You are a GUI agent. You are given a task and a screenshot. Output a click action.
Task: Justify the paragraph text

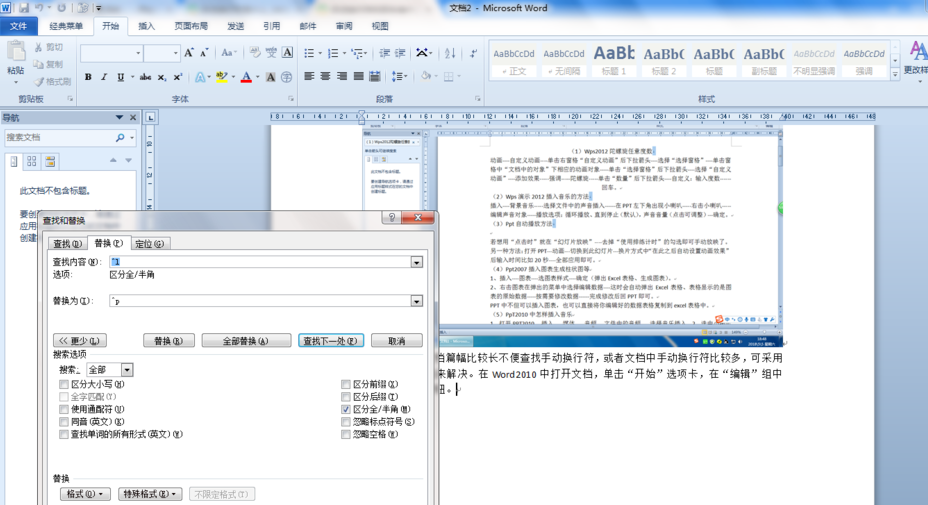(x=359, y=76)
